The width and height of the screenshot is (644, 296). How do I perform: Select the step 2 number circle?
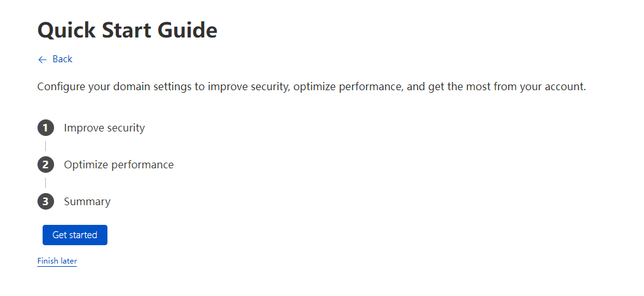click(x=45, y=165)
